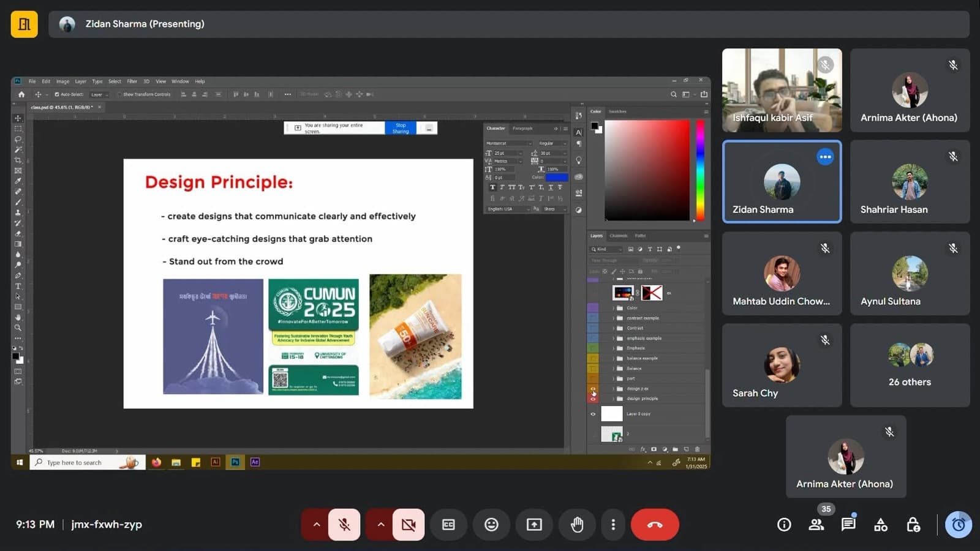Screen dimensions: 980x551
Task: Expand video settings arrow beside camera
Action: pyautogui.click(x=380, y=525)
